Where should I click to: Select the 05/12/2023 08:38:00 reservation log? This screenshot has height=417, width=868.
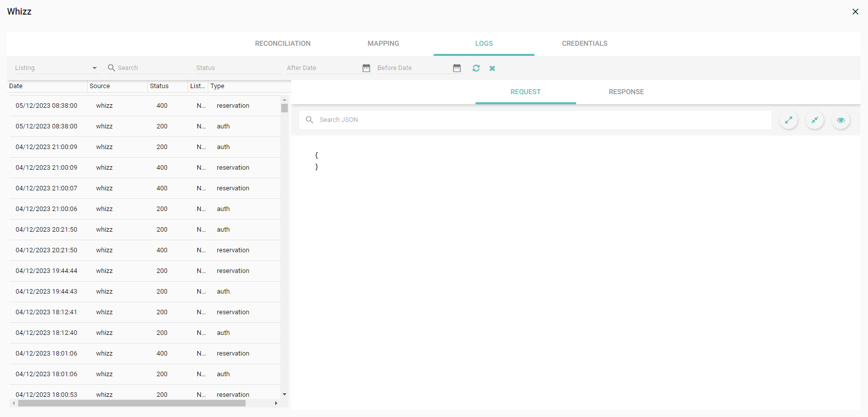144,106
